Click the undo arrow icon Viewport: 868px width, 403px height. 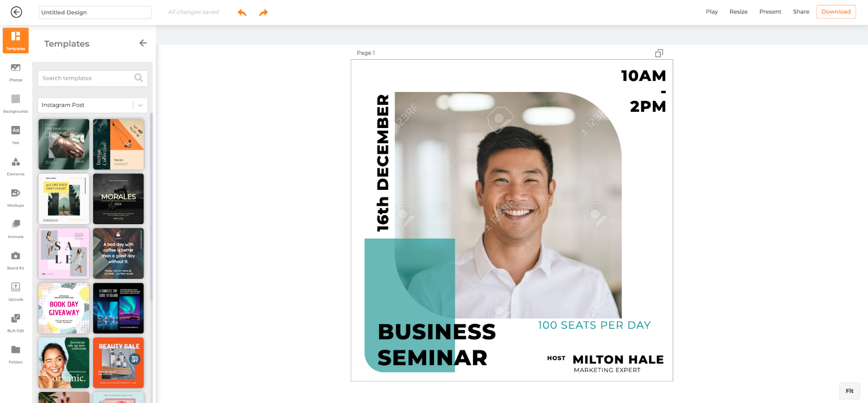pos(242,12)
